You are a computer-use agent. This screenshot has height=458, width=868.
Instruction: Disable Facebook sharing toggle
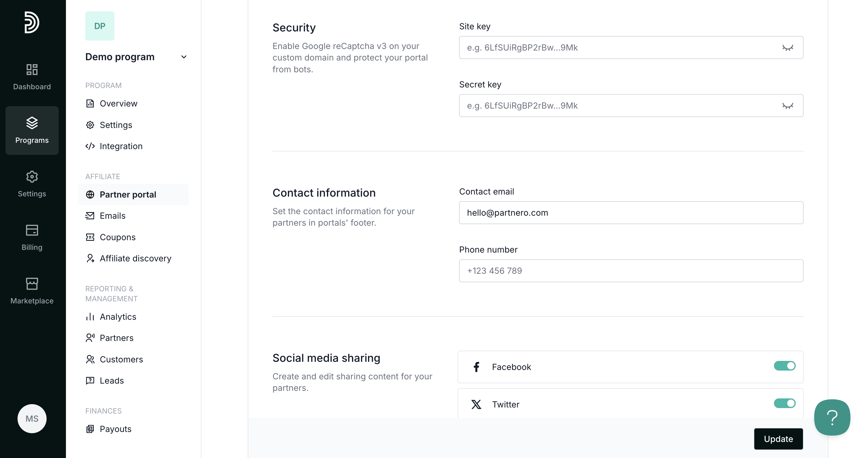coord(785,366)
